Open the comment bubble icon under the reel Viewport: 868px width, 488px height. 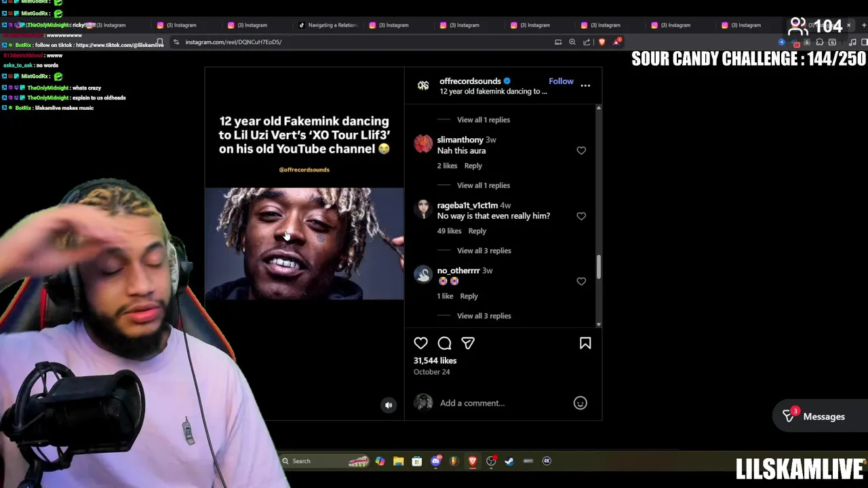[x=444, y=343]
